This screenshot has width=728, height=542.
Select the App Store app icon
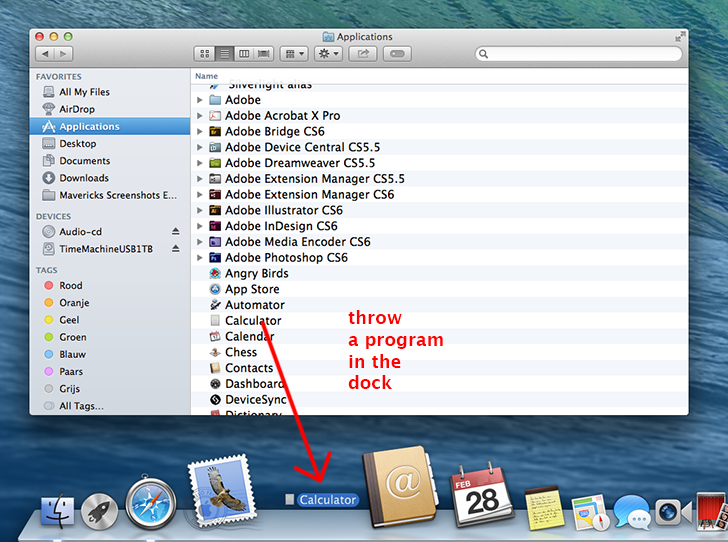(x=215, y=289)
